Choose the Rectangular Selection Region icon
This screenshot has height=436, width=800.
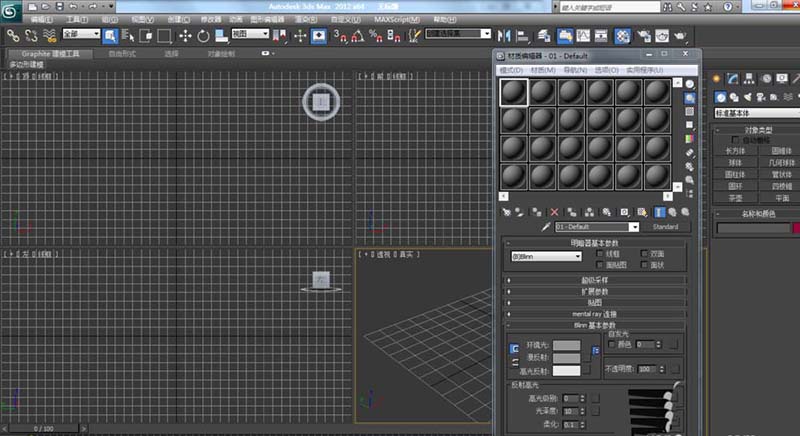(x=164, y=36)
